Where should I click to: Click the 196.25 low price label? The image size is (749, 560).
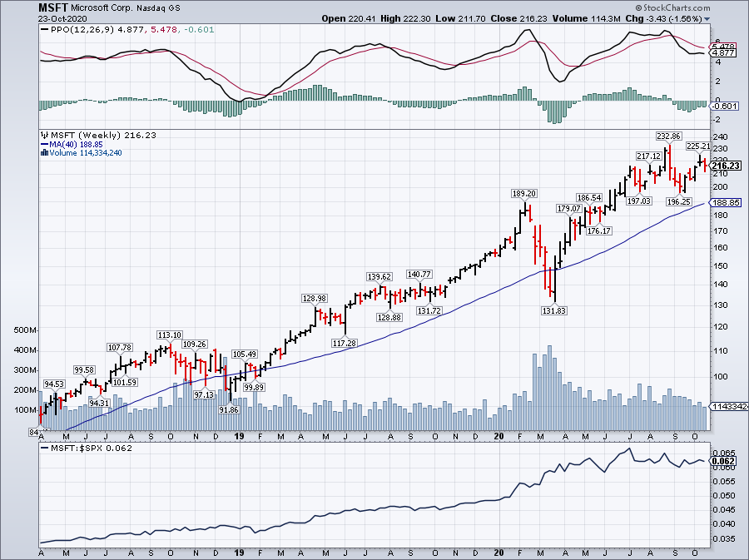(679, 202)
